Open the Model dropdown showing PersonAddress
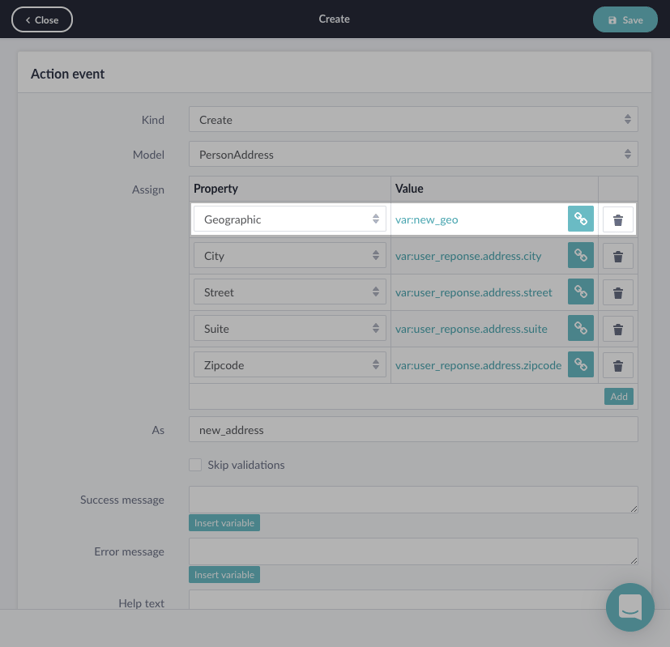 412,155
